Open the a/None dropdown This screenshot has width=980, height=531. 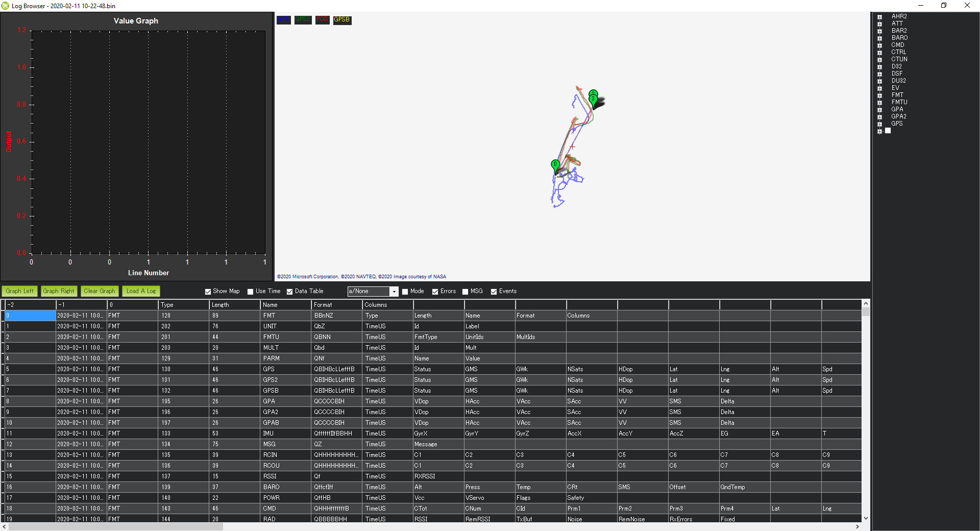pos(394,292)
